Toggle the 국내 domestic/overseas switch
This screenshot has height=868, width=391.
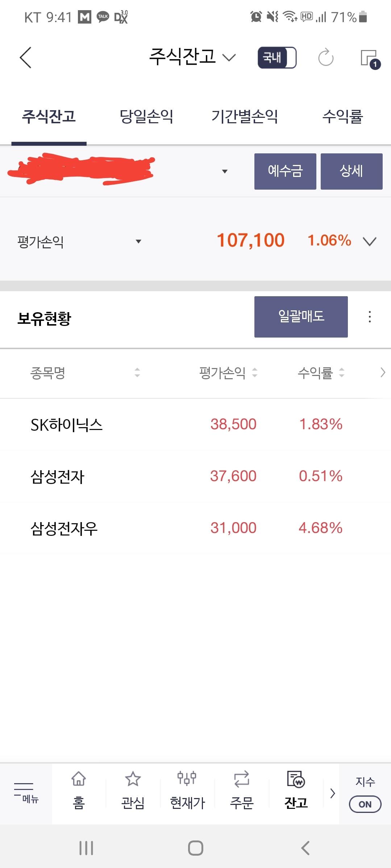click(x=277, y=58)
